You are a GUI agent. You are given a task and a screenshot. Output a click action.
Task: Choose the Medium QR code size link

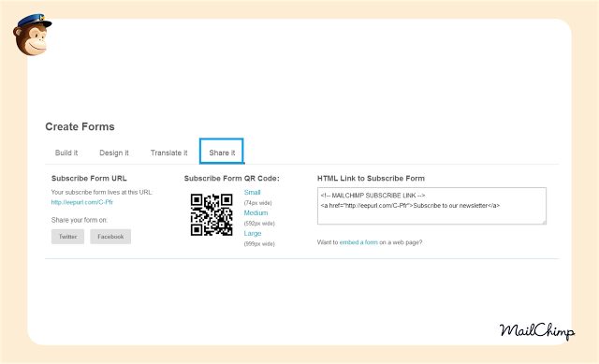pos(256,212)
